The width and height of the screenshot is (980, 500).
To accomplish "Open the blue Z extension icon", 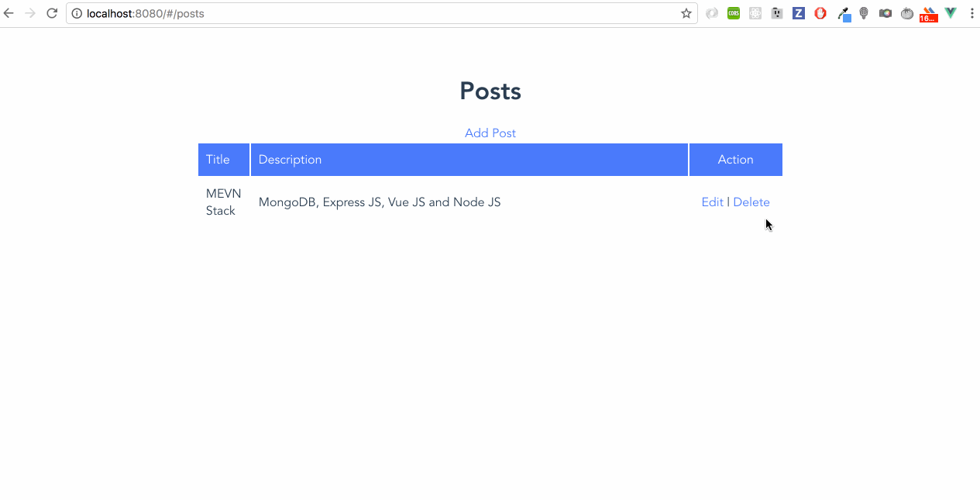I will point(799,13).
